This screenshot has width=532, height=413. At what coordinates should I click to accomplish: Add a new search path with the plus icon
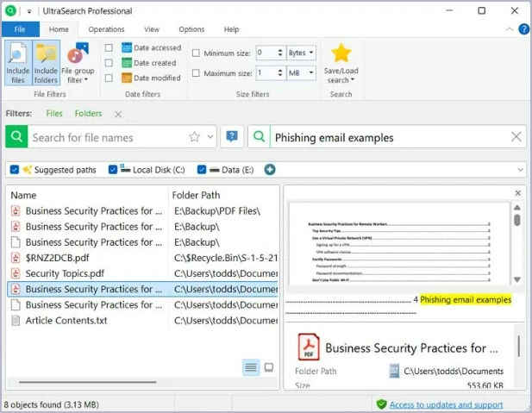coord(270,170)
